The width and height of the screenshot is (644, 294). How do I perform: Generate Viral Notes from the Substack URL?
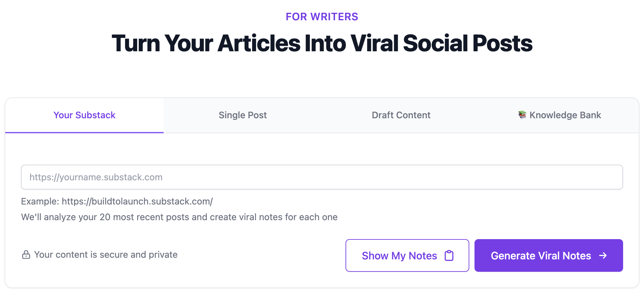point(549,255)
